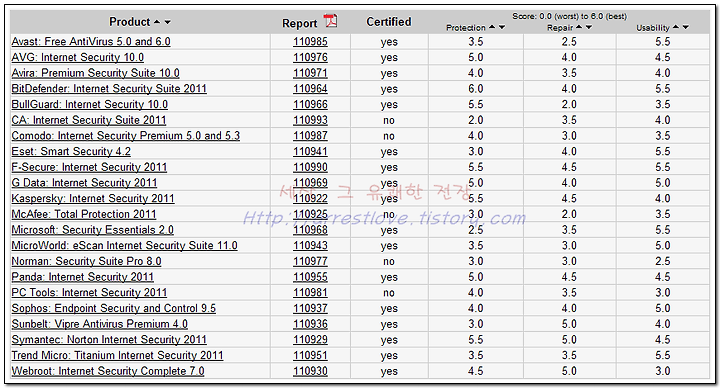Select PC Tools row's Certified value 'no'
720x388 pixels.
[x=389, y=292]
